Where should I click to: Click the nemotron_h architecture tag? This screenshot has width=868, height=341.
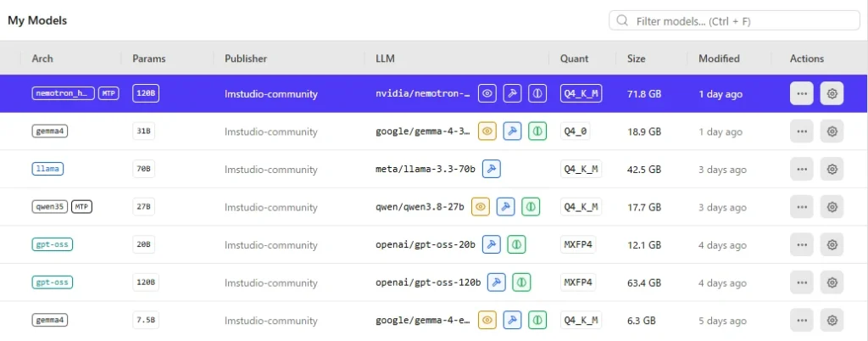click(63, 93)
